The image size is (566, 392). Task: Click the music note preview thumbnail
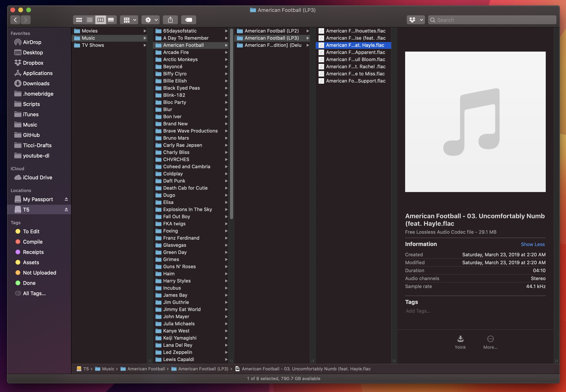(475, 122)
